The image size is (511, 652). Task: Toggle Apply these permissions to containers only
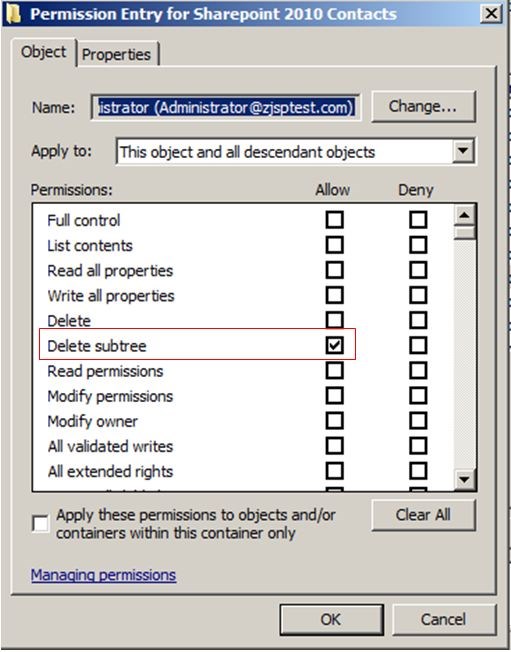(x=40, y=524)
